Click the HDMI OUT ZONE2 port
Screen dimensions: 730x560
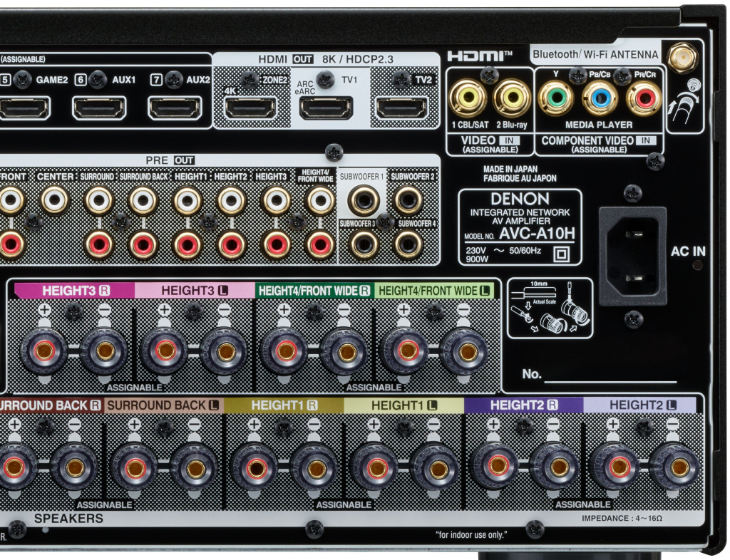click(251, 108)
